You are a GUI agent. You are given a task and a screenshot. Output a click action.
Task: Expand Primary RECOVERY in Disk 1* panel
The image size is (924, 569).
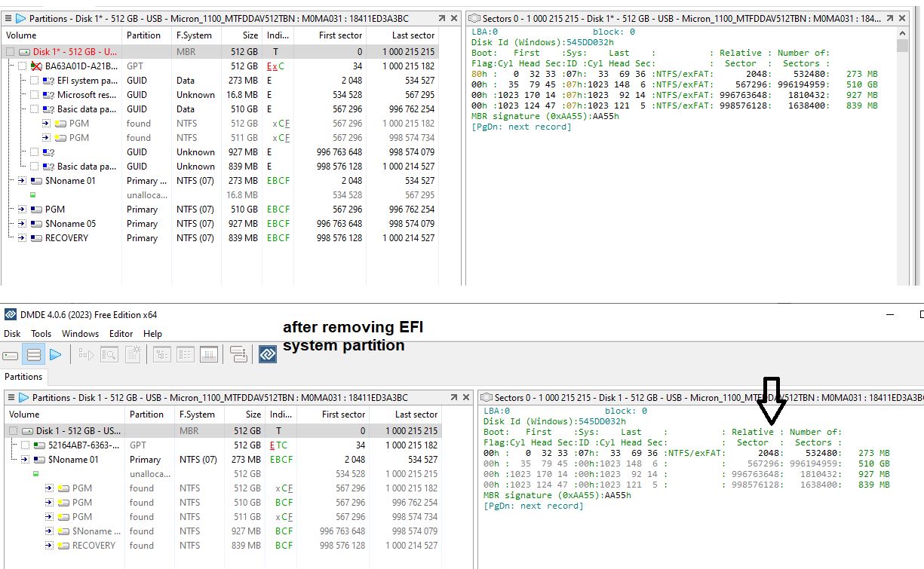pyautogui.click(x=22, y=238)
